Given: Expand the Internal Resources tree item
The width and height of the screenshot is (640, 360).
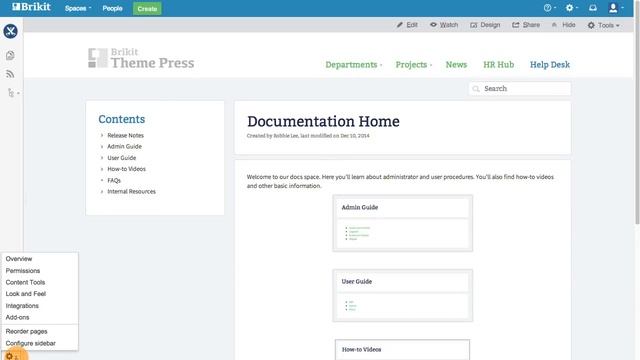Looking at the screenshot, I should point(102,191).
